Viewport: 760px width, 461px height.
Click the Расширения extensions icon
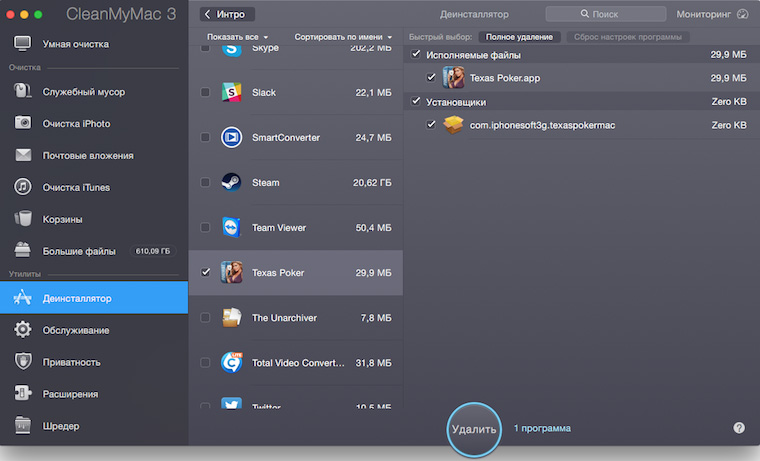23,393
